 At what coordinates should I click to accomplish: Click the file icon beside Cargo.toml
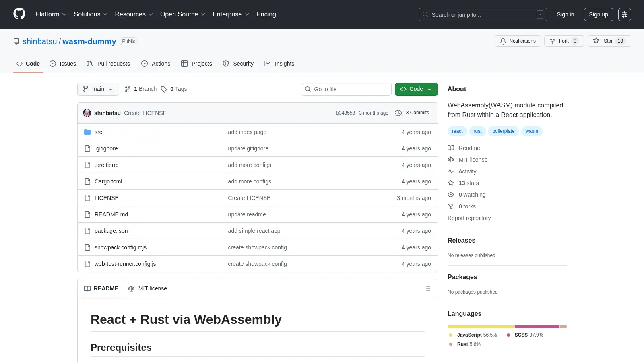(87, 181)
